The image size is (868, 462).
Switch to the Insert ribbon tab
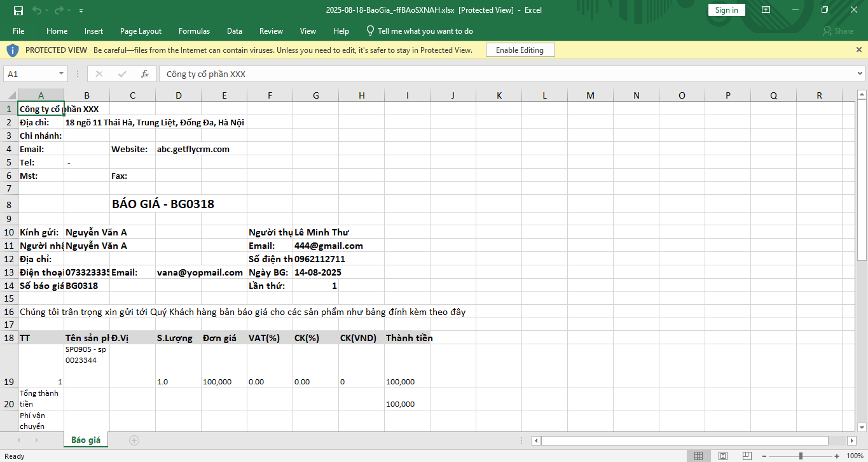point(93,31)
